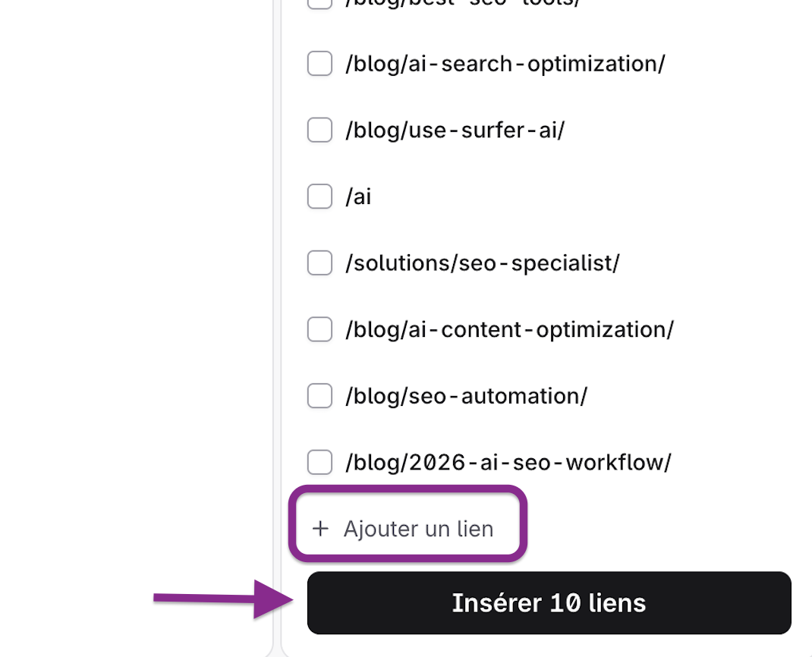
Task: Click the plus icon beside Ajouter un lien
Action: point(320,529)
